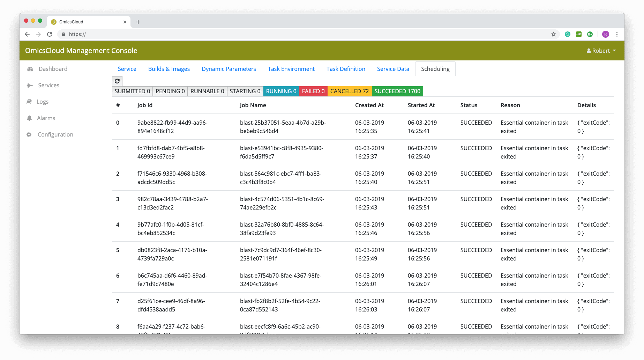The width and height of the screenshot is (644, 360).
Task: Filter jobs by SUBMITTED 0
Action: (132, 91)
